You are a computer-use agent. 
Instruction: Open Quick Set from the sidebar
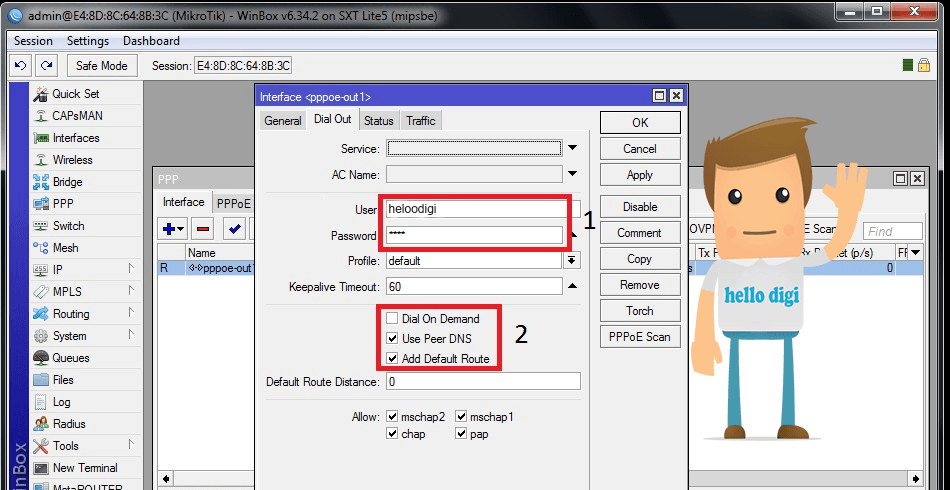tap(75, 94)
